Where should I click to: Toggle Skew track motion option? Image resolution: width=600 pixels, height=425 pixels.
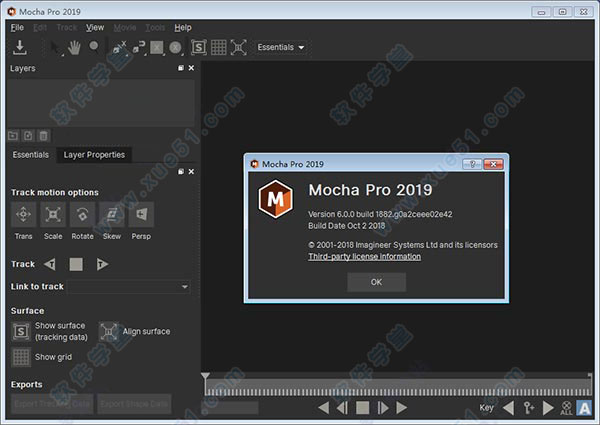pyautogui.click(x=112, y=214)
